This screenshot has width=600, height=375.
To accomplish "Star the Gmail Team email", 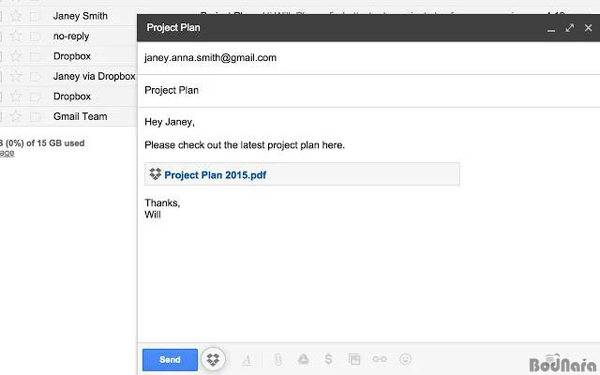I will pos(16,116).
